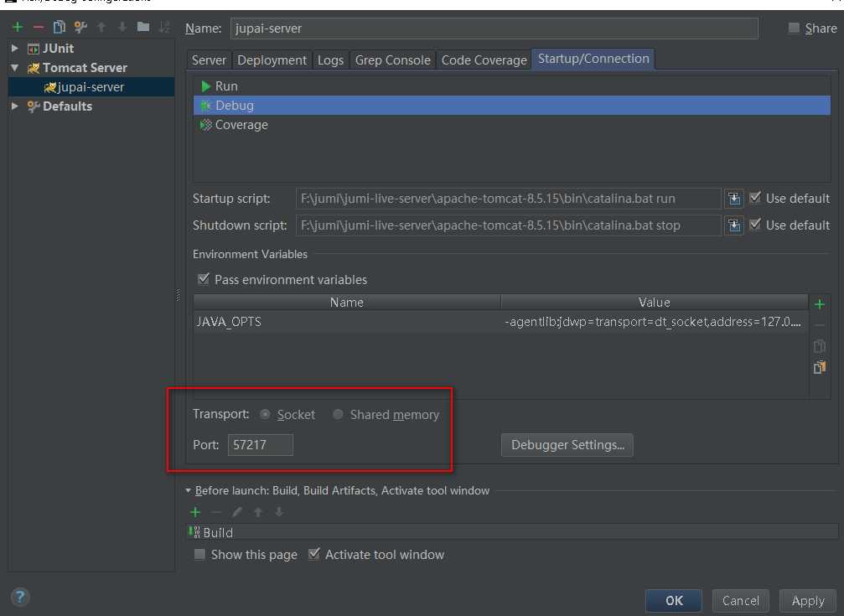The width and height of the screenshot is (844, 616).
Task: Select the -agentlib:jdwp value cell
Action: click(654, 322)
